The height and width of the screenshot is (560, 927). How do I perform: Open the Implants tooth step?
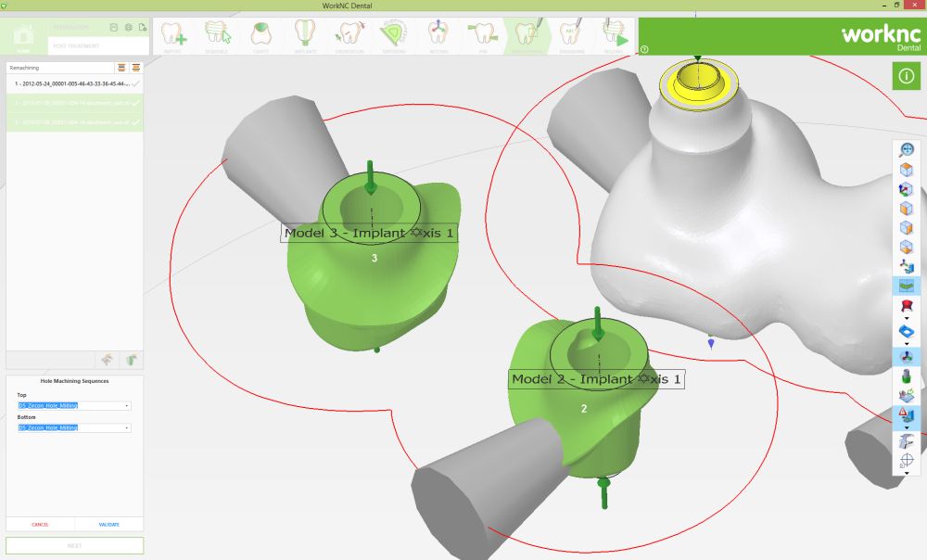(x=305, y=34)
